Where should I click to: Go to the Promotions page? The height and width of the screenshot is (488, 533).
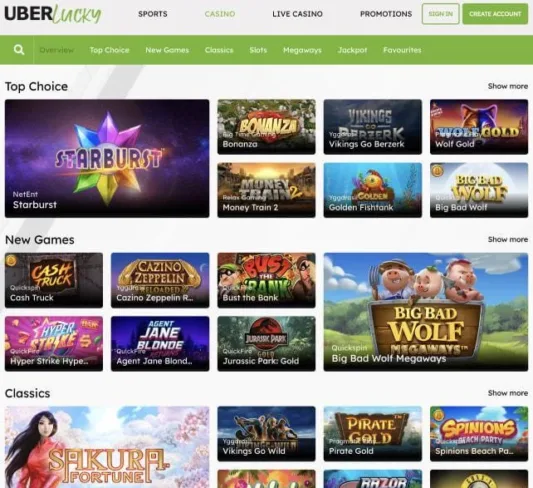point(386,14)
